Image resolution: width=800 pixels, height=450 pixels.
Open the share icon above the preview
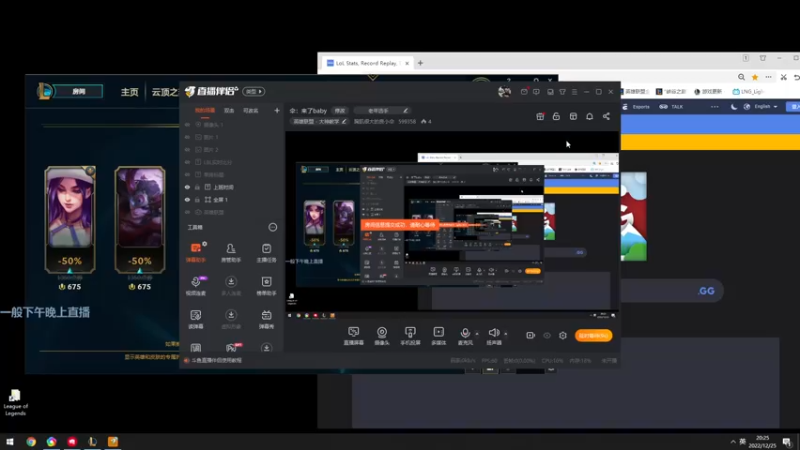click(x=606, y=116)
